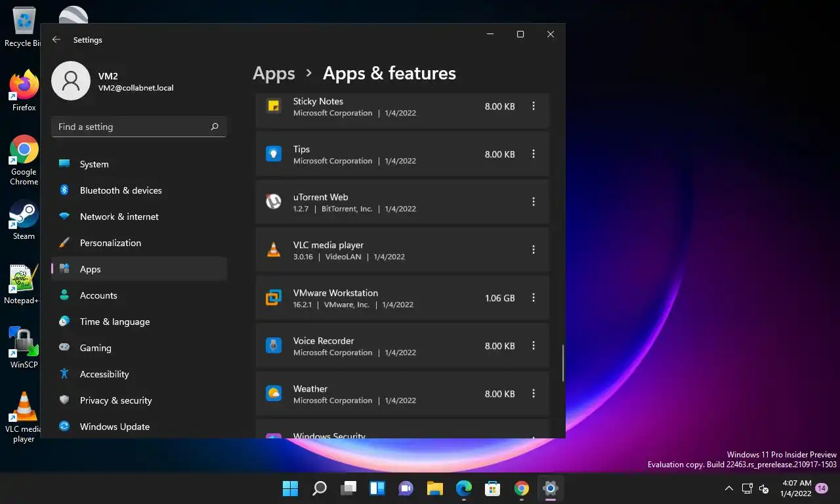Viewport: 840px width, 504px height.
Task: Open Privacy & security settings
Action: tap(139, 400)
